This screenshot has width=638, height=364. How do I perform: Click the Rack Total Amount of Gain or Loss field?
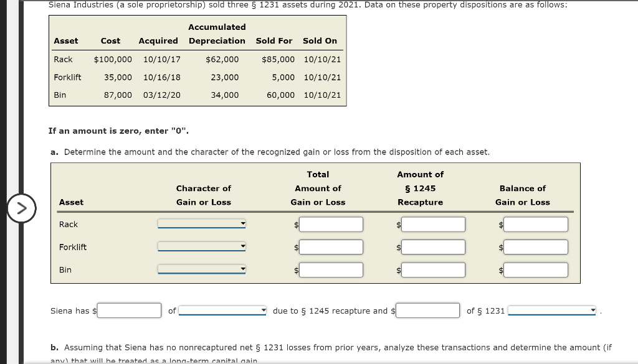click(x=331, y=224)
